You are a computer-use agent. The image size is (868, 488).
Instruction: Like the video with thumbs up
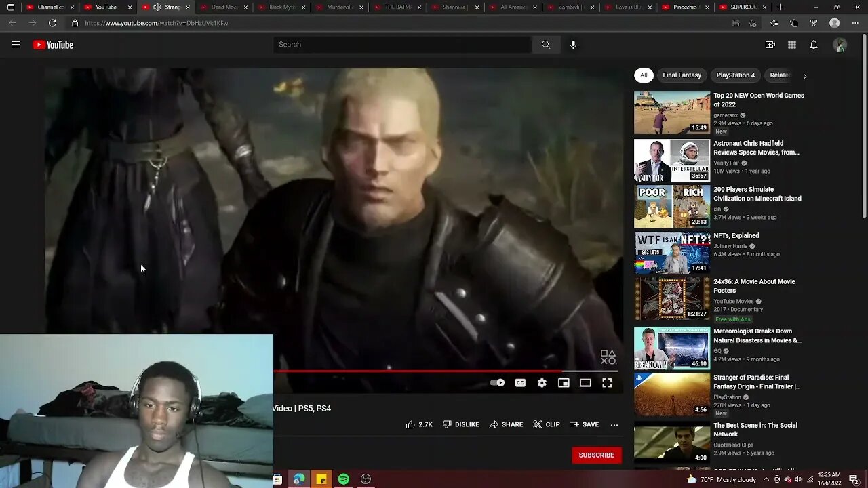point(418,424)
